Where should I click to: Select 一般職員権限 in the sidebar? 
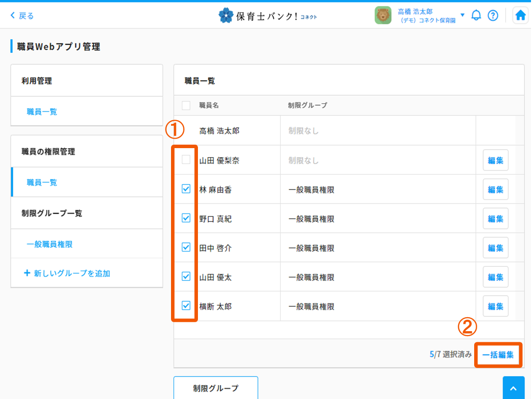[x=50, y=244]
